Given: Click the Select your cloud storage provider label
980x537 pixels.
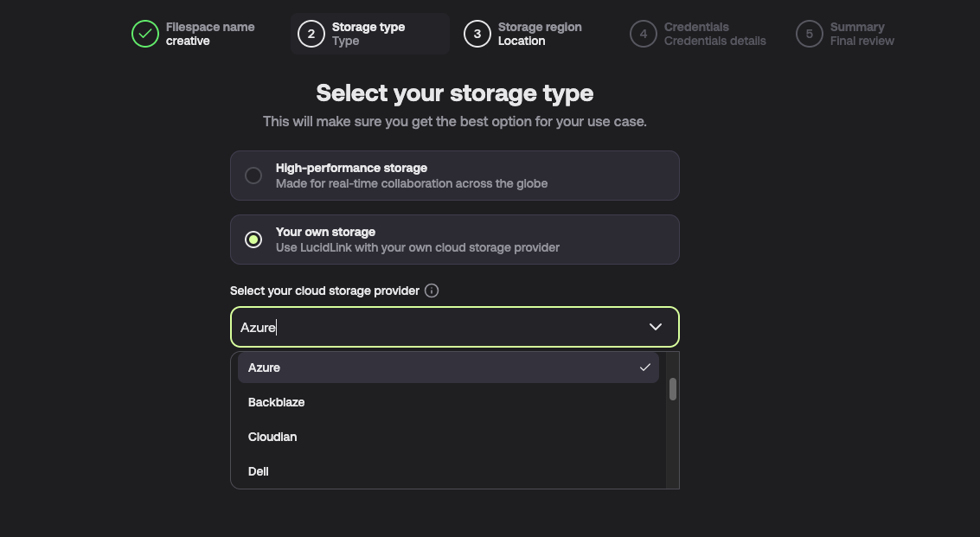Looking at the screenshot, I should pyautogui.click(x=324, y=291).
